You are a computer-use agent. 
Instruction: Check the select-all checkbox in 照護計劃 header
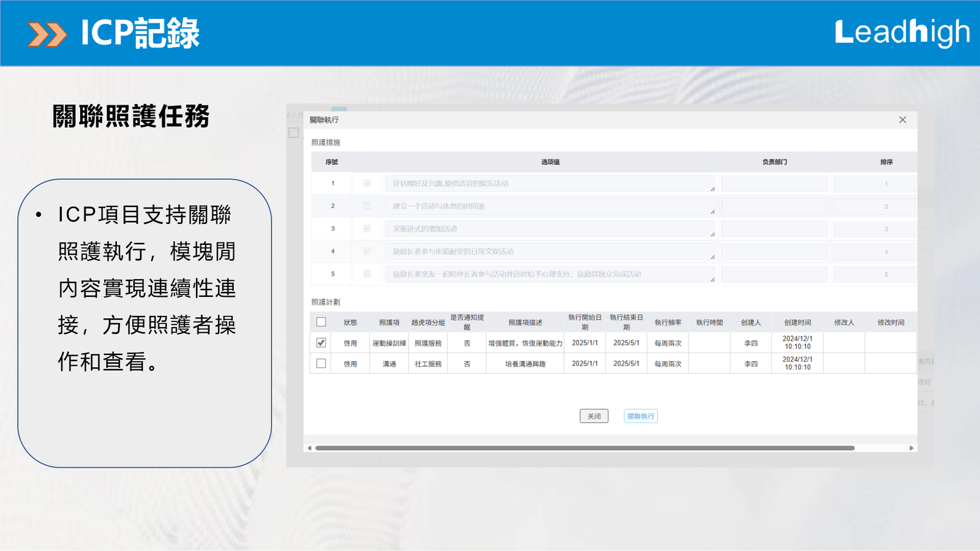coord(321,322)
